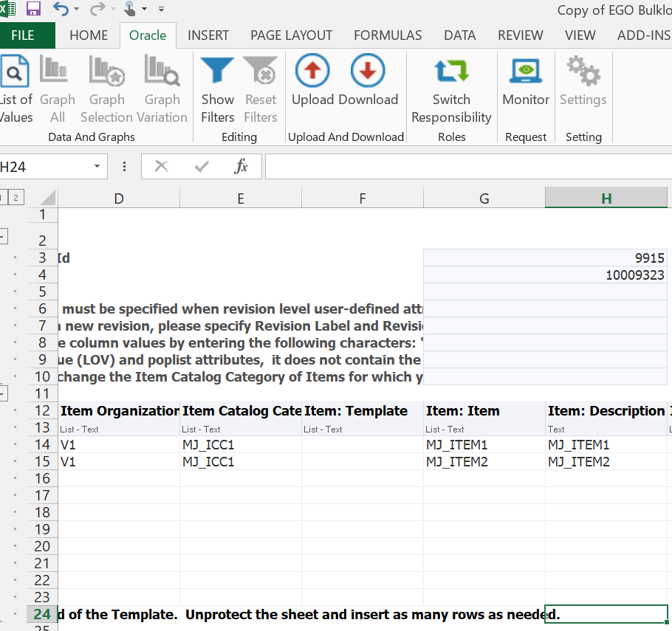Collapse the outline group beside row 2
Viewport: 672px width, 631px height.
pyautogui.click(x=3, y=236)
